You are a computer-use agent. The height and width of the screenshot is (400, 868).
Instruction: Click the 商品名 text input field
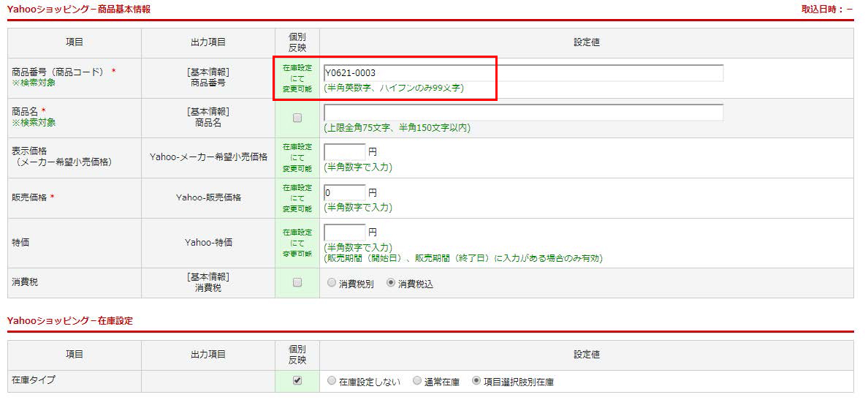point(523,113)
